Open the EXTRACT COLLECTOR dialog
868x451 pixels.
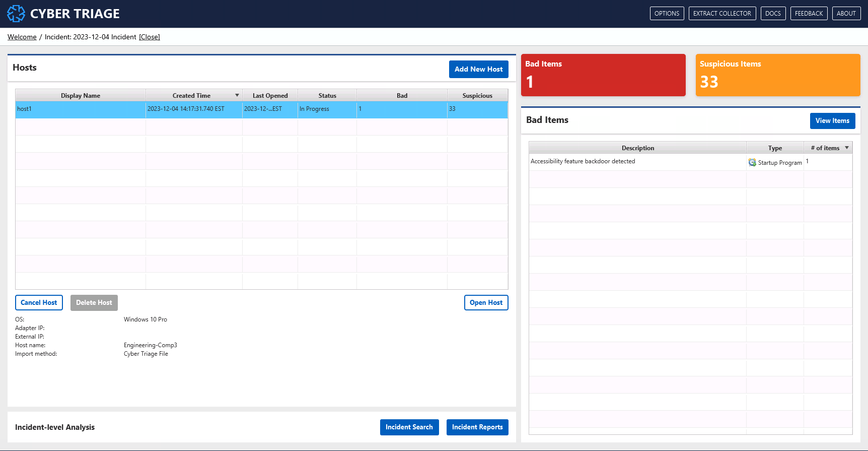point(722,14)
